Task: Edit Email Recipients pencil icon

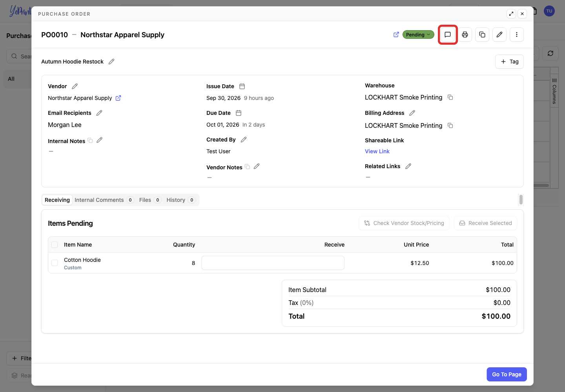Action: (99, 113)
